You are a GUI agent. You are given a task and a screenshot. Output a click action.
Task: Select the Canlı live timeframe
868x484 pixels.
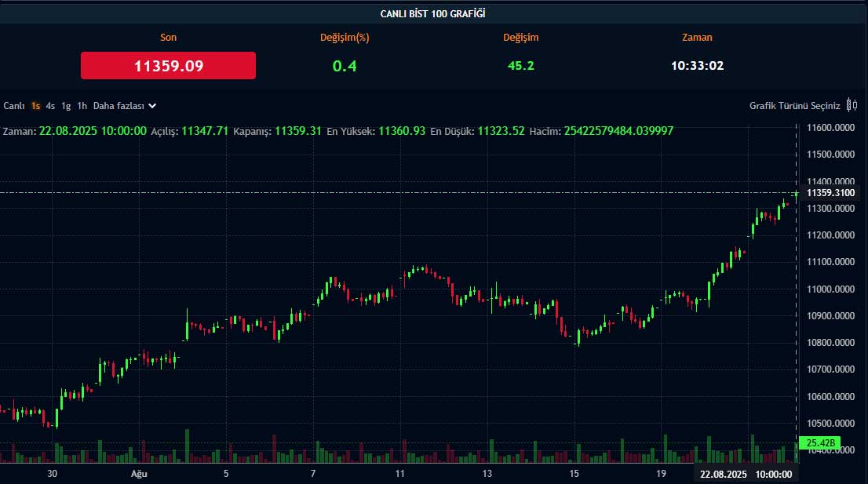coord(14,106)
